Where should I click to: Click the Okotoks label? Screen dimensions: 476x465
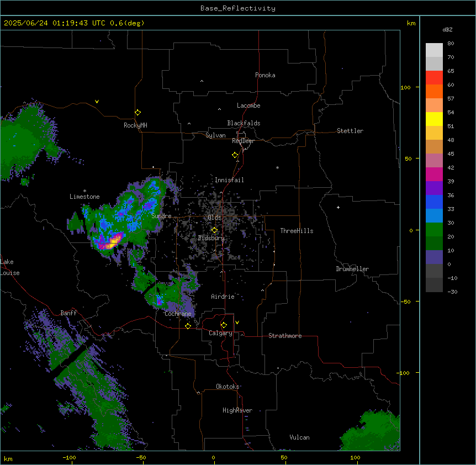[x=228, y=387]
